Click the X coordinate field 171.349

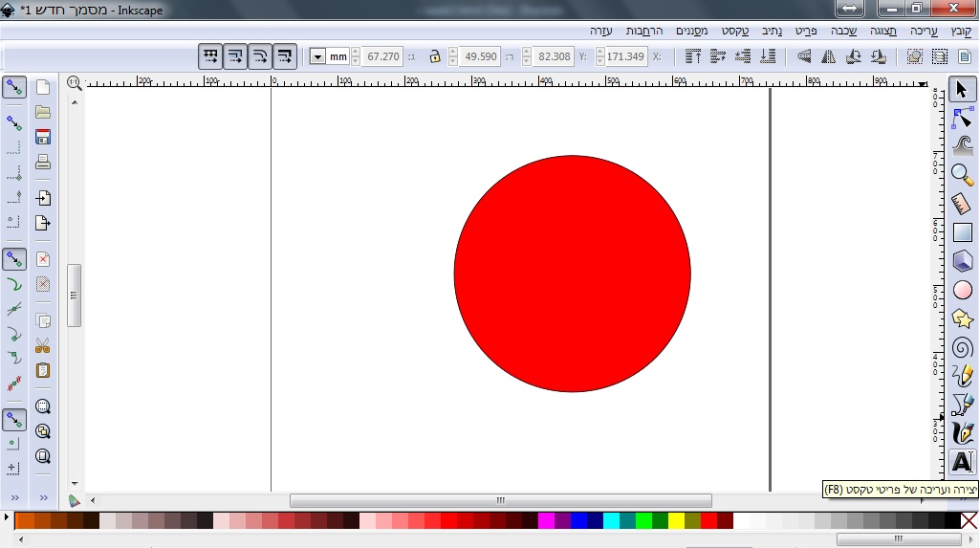[x=625, y=56]
